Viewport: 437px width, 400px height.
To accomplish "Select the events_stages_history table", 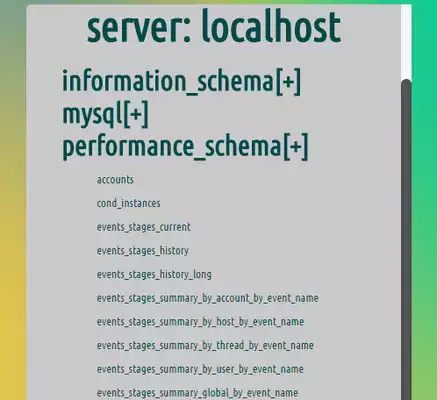I will pos(143,251).
